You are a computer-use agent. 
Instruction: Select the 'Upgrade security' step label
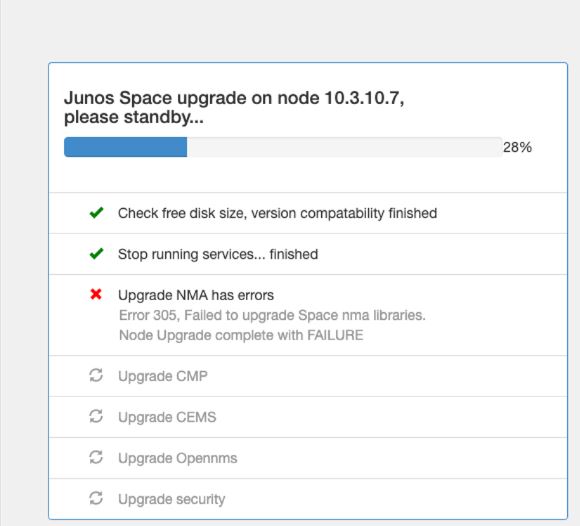tap(171, 499)
